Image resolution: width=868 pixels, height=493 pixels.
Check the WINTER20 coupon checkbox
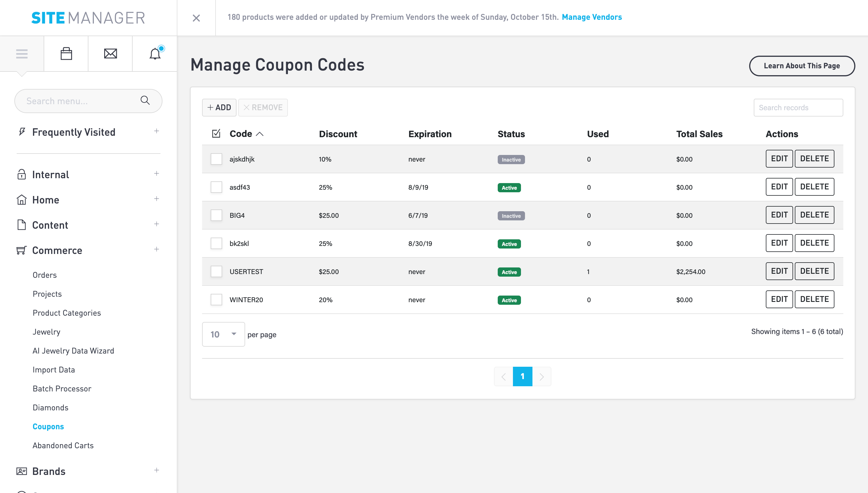click(216, 299)
